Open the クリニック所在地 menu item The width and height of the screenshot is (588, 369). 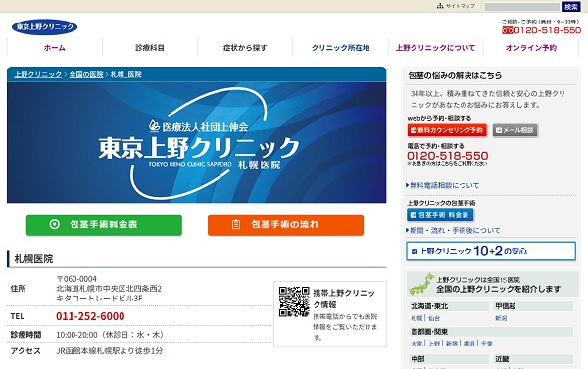340,48
